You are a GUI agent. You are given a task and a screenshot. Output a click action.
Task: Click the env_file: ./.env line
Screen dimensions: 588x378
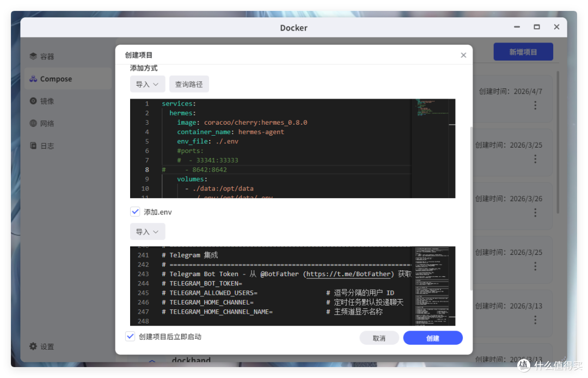tap(207, 141)
